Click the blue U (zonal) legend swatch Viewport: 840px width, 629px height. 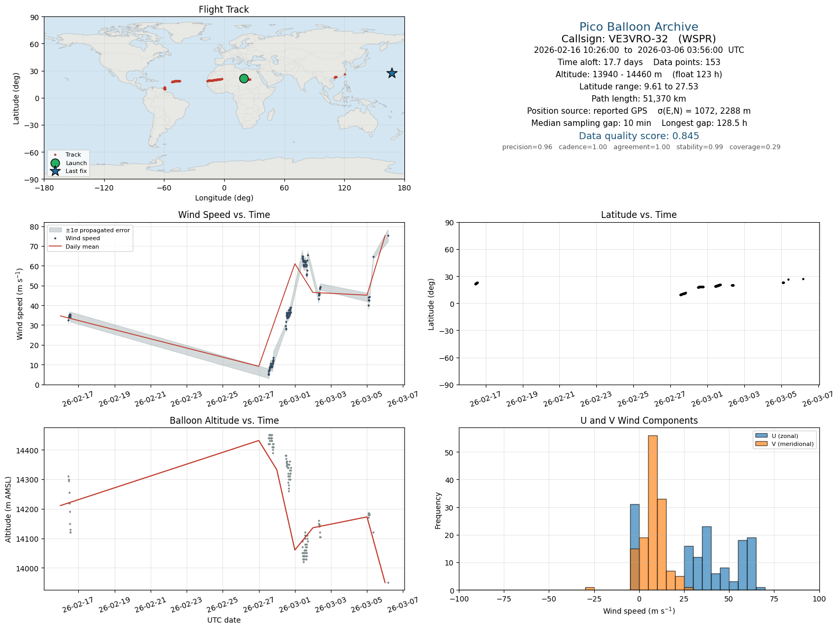pyautogui.click(x=761, y=436)
